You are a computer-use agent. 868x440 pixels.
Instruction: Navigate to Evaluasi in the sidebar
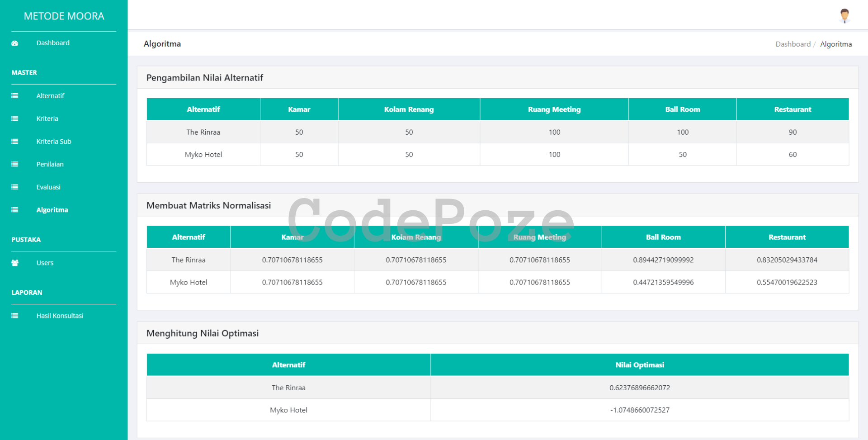point(48,187)
